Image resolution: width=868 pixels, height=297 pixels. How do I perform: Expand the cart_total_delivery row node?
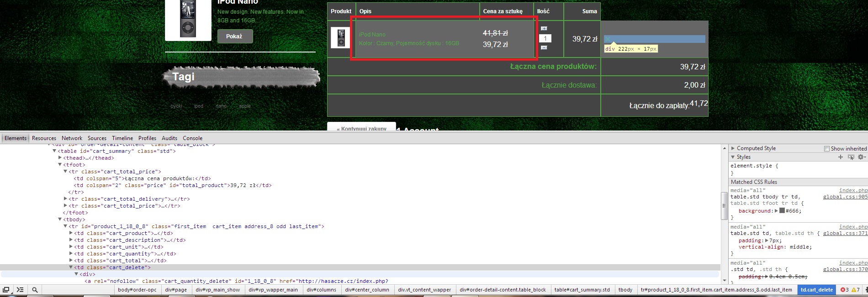tap(65, 199)
